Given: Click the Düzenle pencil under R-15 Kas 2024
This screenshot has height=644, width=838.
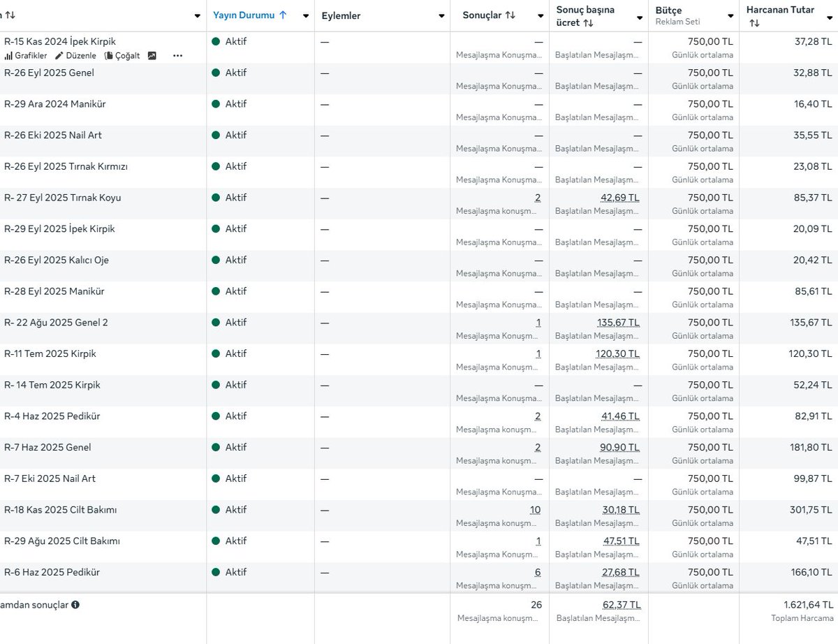Looking at the screenshot, I should coord(75,56).
